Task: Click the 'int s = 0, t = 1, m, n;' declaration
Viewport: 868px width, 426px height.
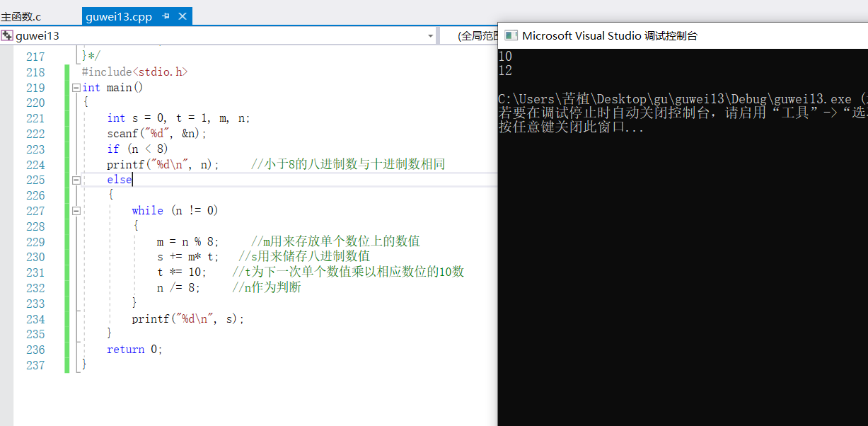Action: click(x=179, y=118)
